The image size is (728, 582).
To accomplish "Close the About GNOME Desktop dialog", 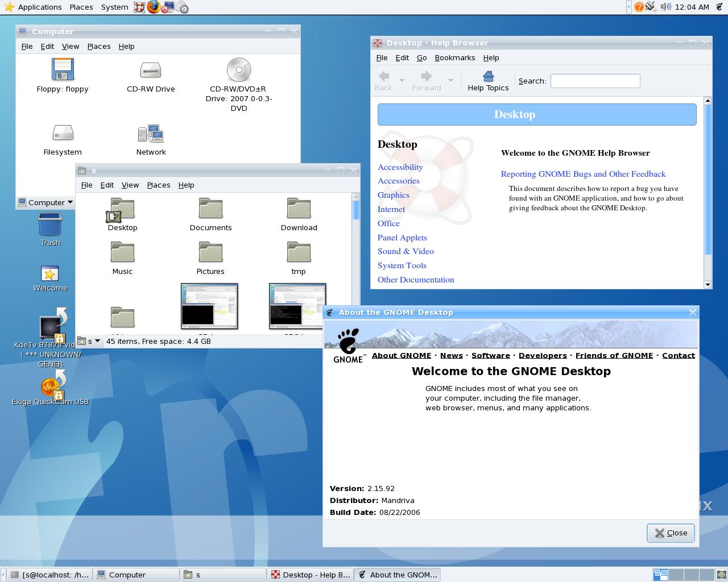I will point(671,533).
